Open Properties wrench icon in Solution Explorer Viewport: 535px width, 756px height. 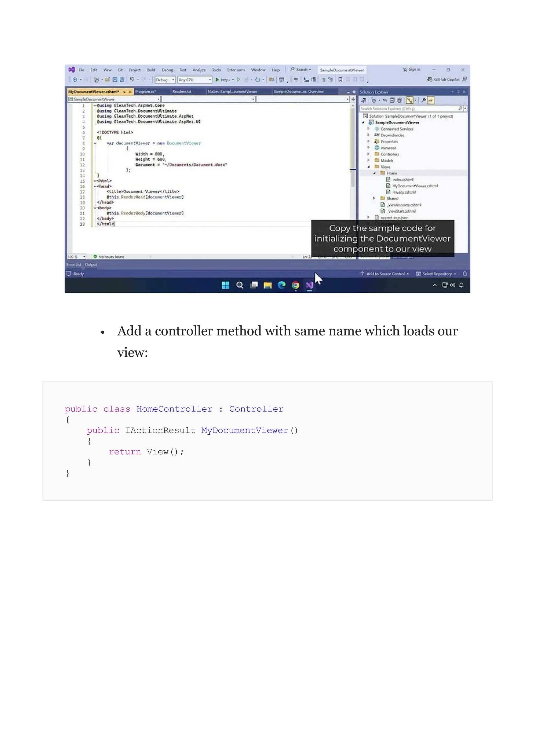[x=424, y=100]
